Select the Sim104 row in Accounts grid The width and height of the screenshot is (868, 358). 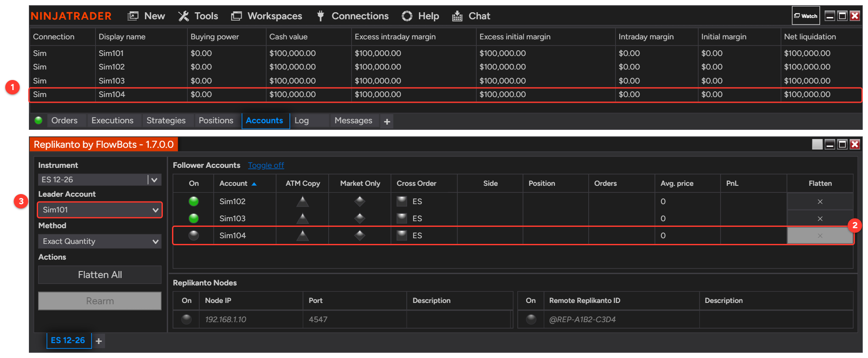(x=446, y=94)
